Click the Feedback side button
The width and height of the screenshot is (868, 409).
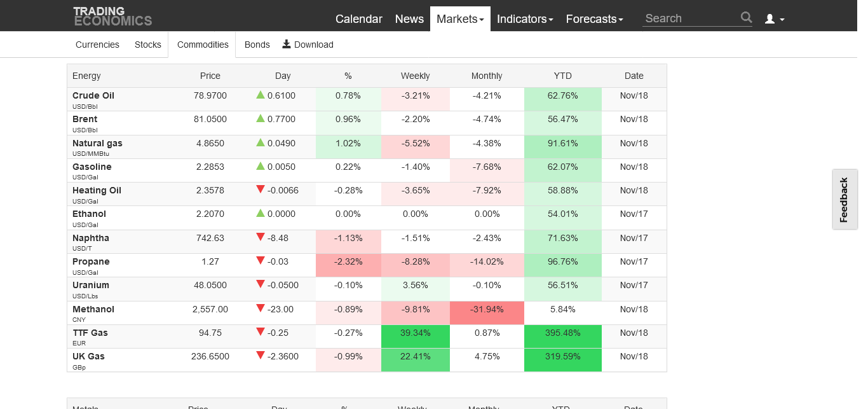844,200
